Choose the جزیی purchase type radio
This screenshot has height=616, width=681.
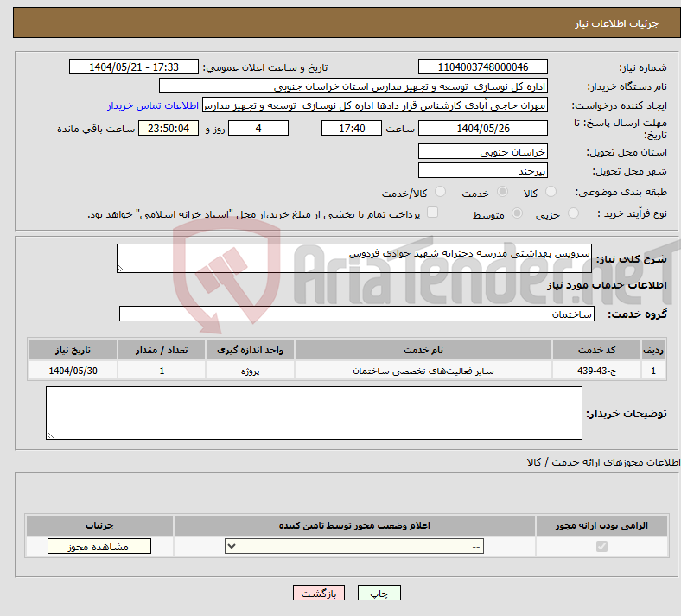coord(566,213)
